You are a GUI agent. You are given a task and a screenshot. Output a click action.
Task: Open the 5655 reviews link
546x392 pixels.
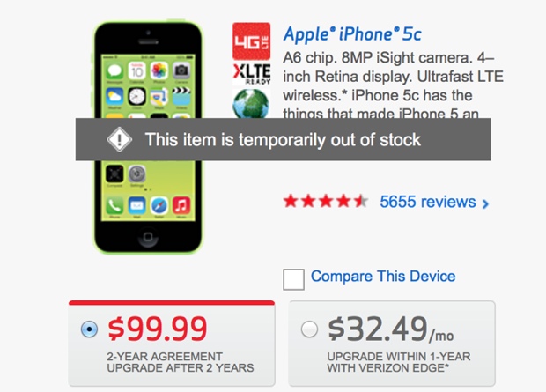click(x=428, y=202)
